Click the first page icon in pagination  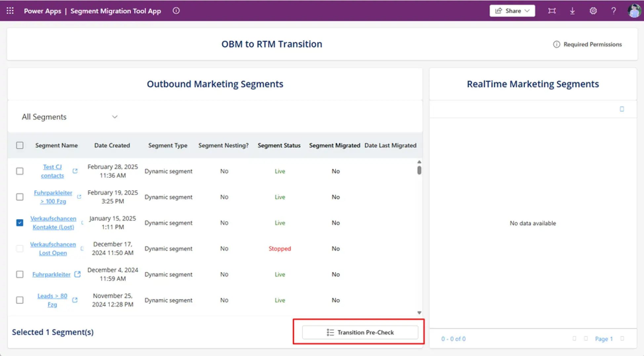(575, 338)
